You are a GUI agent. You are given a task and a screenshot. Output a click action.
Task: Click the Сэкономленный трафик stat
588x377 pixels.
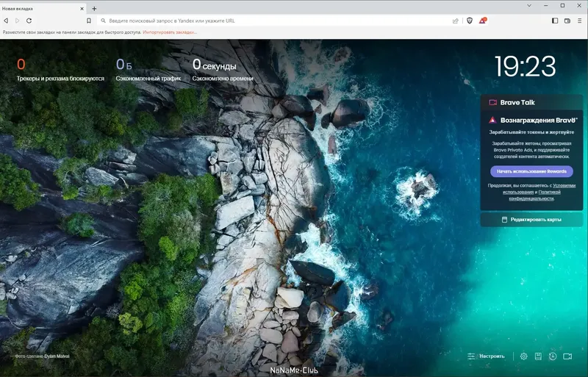tap(148, 70)
